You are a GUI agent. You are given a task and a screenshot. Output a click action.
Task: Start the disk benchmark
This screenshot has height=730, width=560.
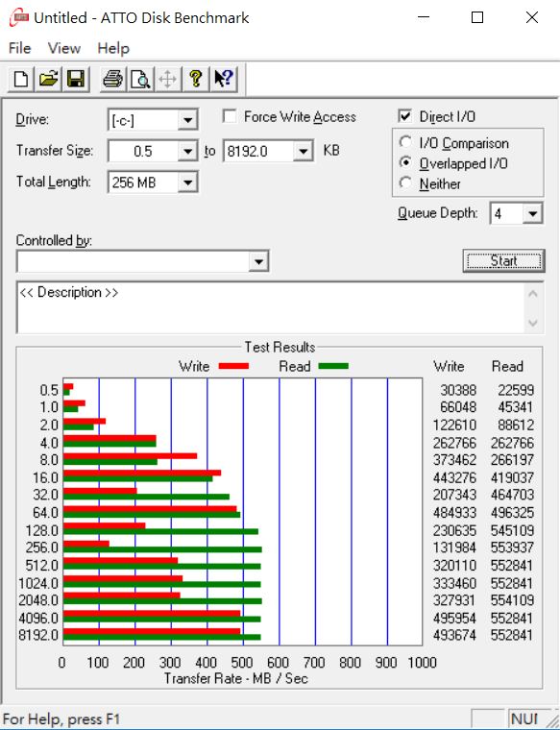pos(503,260)
